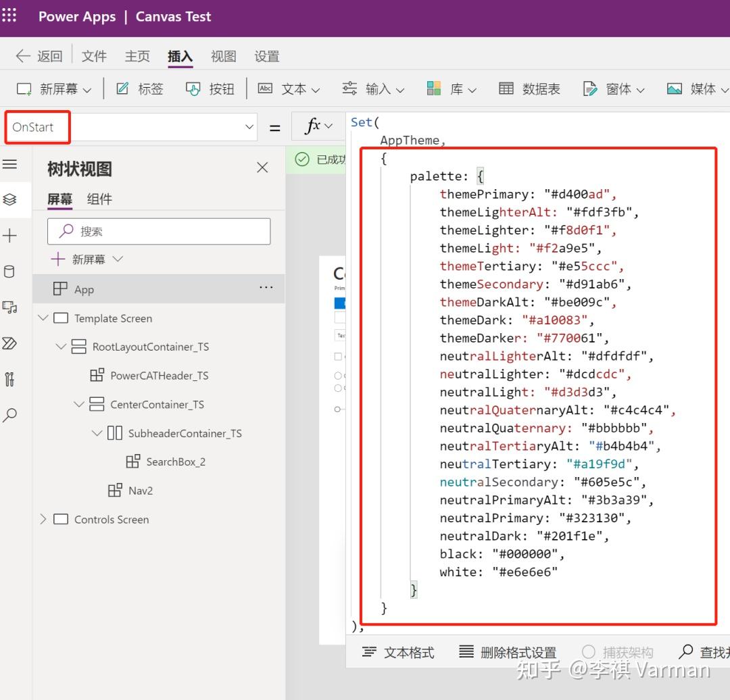730x700 pixels.
Task: Switch to the 视图 ribbon tab
Action: click(223, 56)
